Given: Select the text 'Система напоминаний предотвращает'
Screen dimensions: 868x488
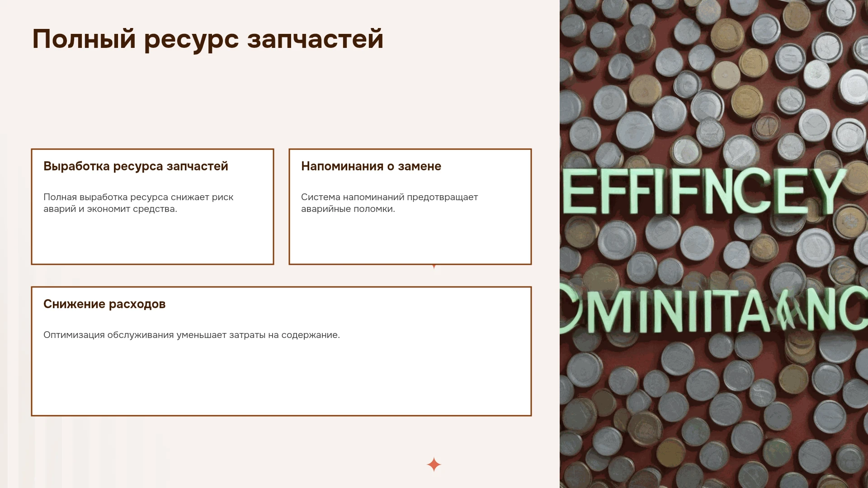Looking at the screenshot, I should click(x=389, y=197).
